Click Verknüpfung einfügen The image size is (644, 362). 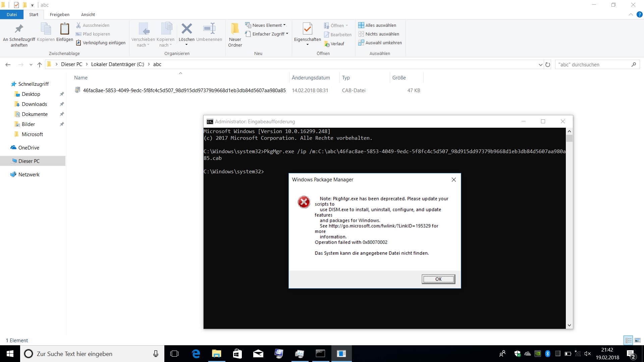pyautogui.click(x=101, y=43)
